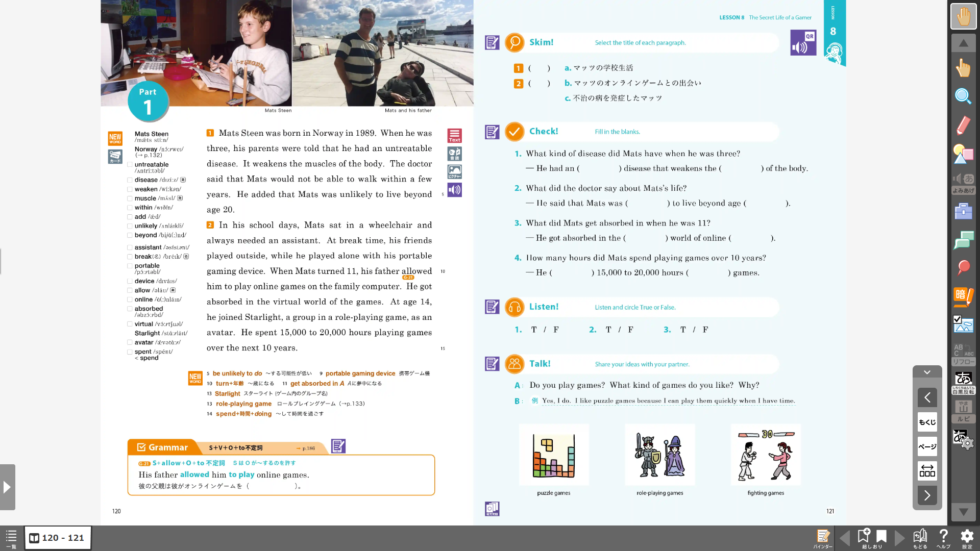The width and height of the screenshot is (980, 551).
Task: Open the ページ page menu
Action: 927,446
